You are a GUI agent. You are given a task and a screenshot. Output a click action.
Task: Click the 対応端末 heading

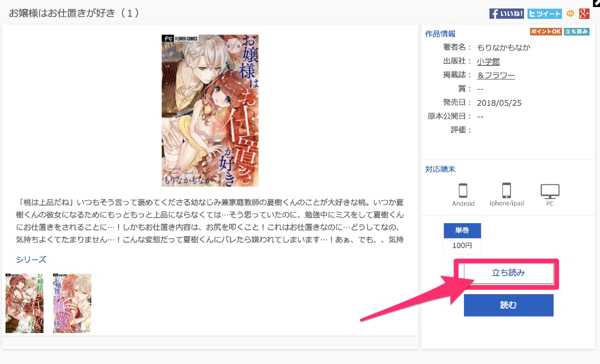[440, 169]
